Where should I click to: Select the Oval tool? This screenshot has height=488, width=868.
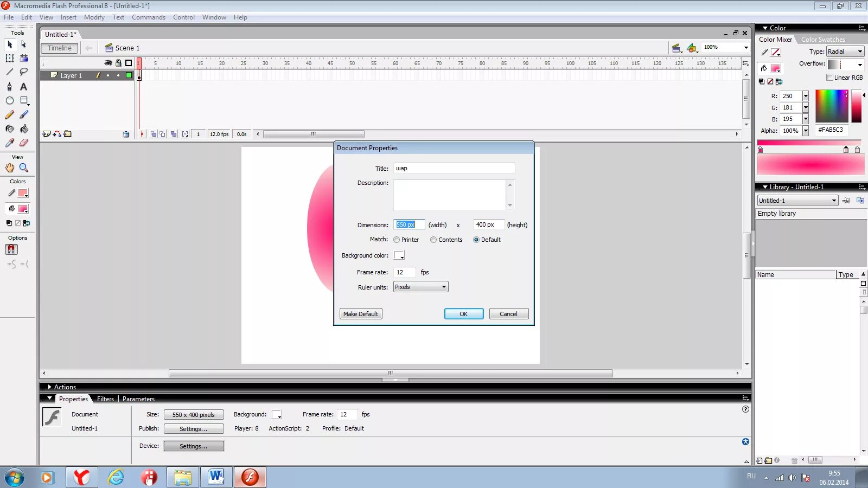click(x=10, y=101)
